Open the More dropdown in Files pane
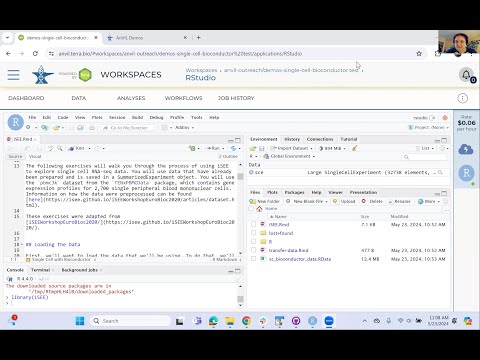Image resolution: width=480 pixels, height=360 pixels. coord(429,201)
